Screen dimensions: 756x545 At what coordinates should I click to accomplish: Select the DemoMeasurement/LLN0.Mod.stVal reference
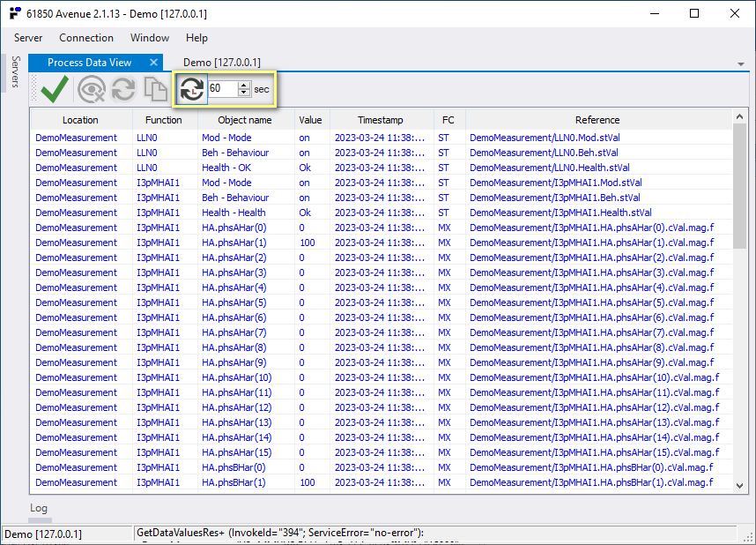pos(545,138)
